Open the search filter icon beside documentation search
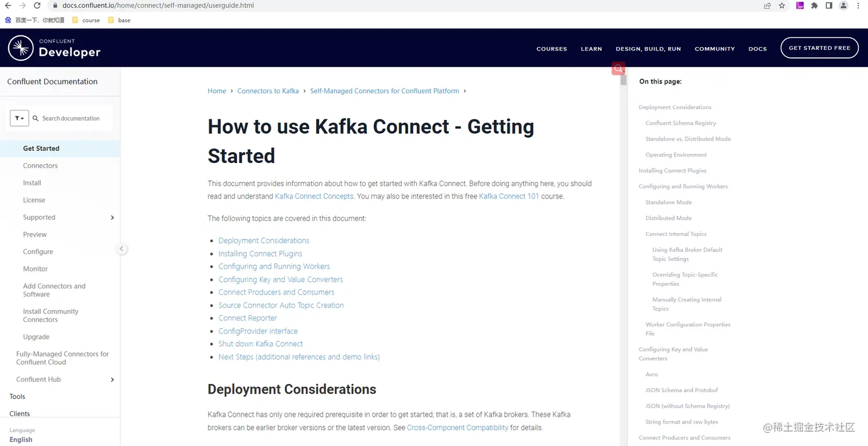This screenshot has height=446, width=868. (x=19, y=118)
